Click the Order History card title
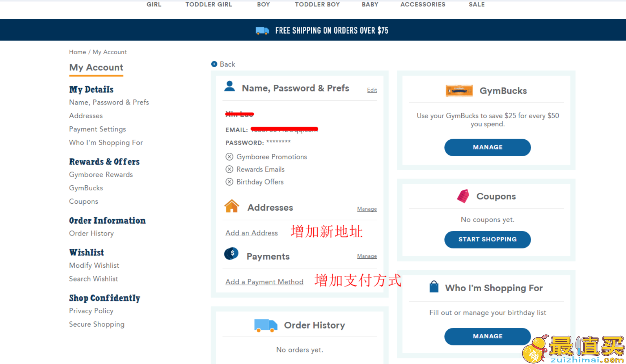This screenshot has height=364, width=626. [314, 325]
